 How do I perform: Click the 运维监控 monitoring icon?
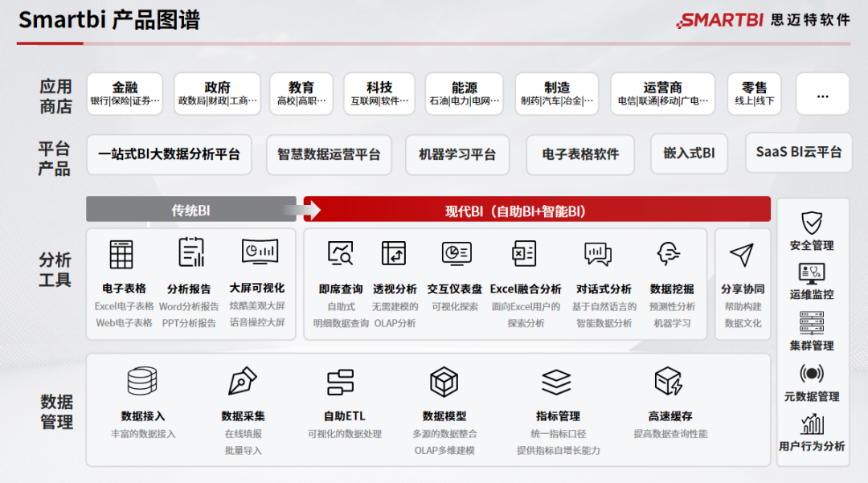tap(812, 272)
